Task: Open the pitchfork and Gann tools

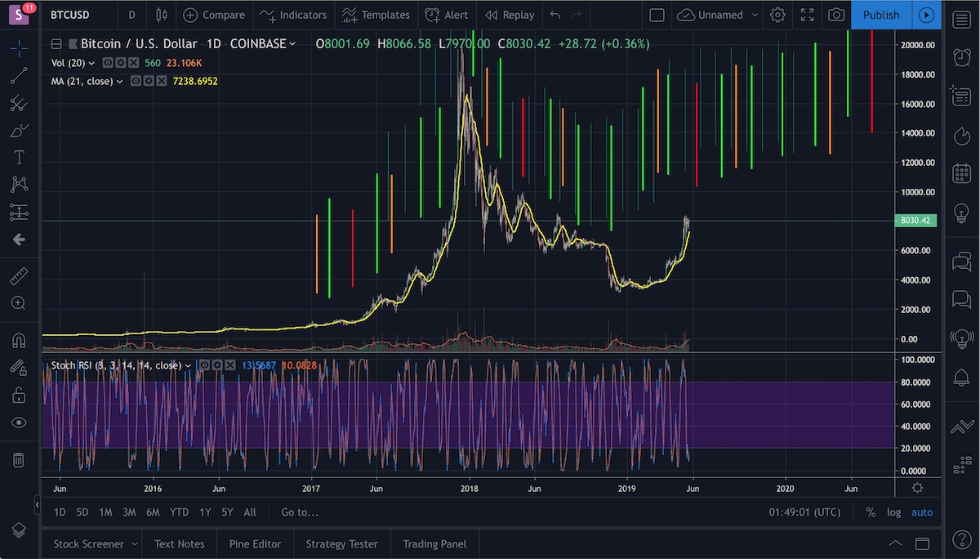Action: coord(19,103)
